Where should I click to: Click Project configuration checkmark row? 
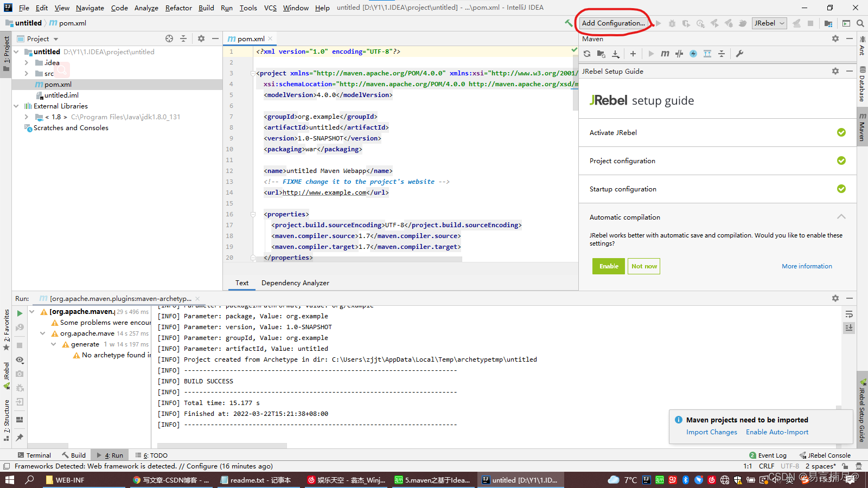click(x=718, y=161)
